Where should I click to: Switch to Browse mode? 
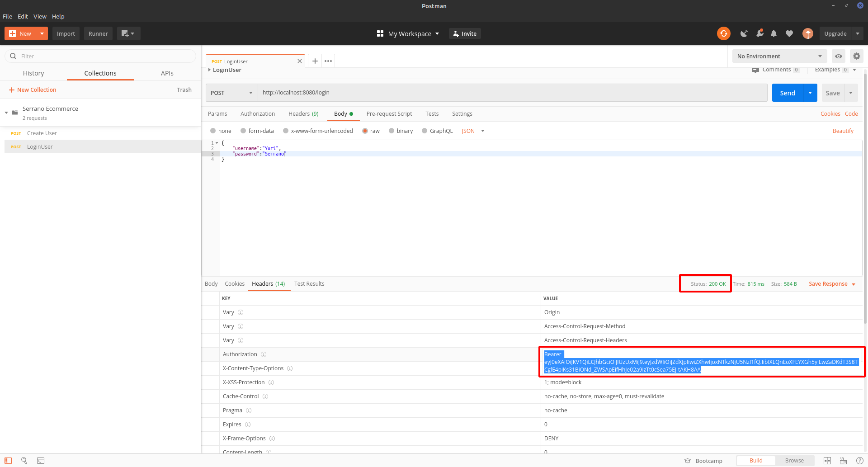tap(794, 461)
